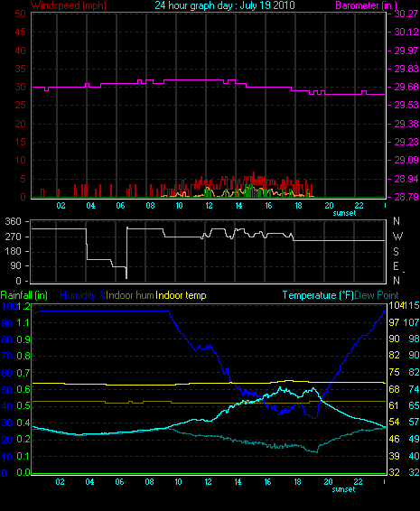Click the barometer value 29.23
Image resolution: width=420 pixels, height=511 pixels.
coord(406,142)
